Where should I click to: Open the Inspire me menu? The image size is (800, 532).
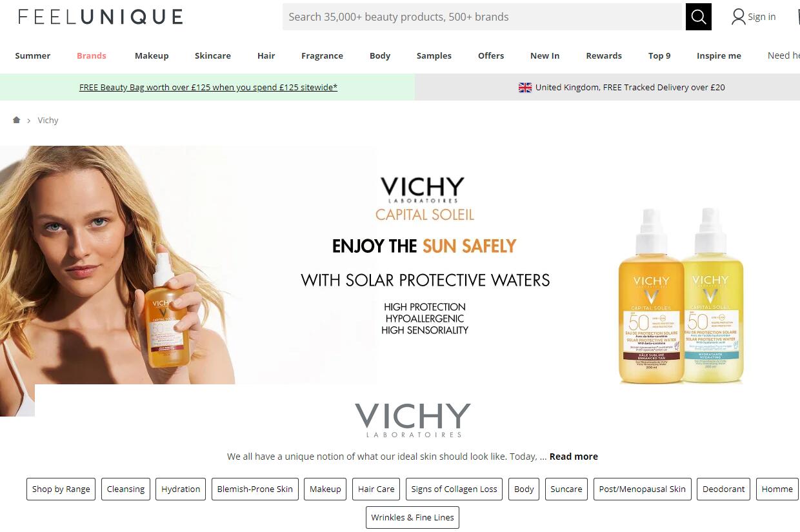click(x=719, y=55)
